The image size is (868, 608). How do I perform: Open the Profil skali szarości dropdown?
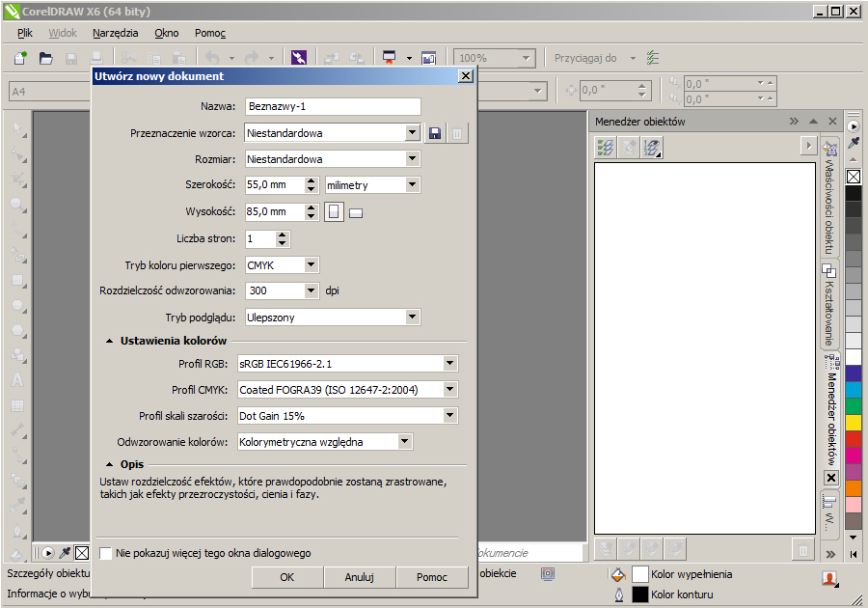[450, 415]
